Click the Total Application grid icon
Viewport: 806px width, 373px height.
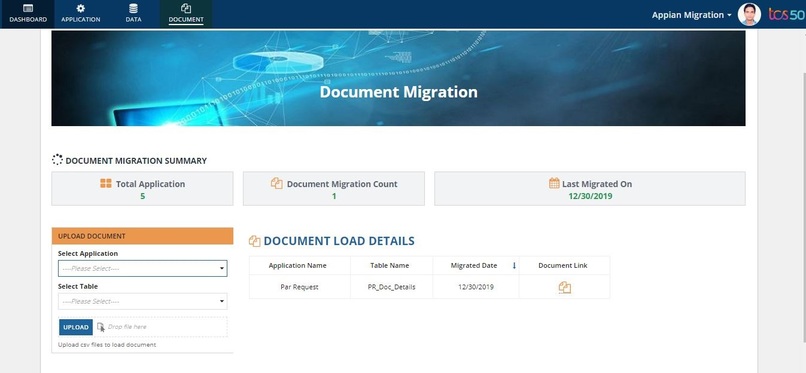[x=106, y=183]
